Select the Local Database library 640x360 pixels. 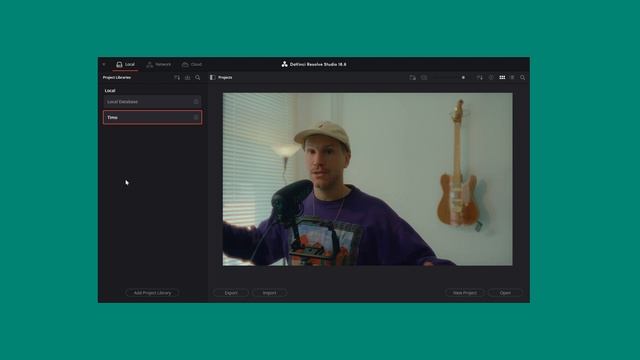[152, 102]
